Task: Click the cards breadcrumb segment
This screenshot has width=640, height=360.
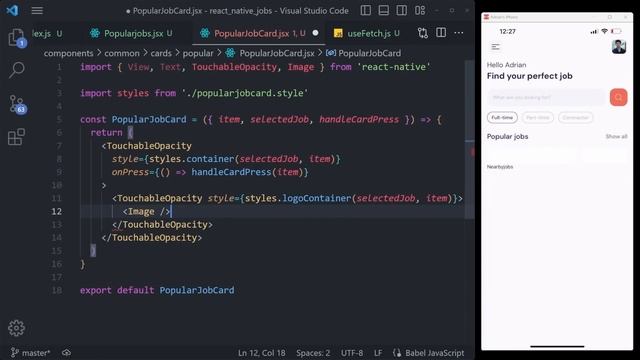Action: click(161, 53)
